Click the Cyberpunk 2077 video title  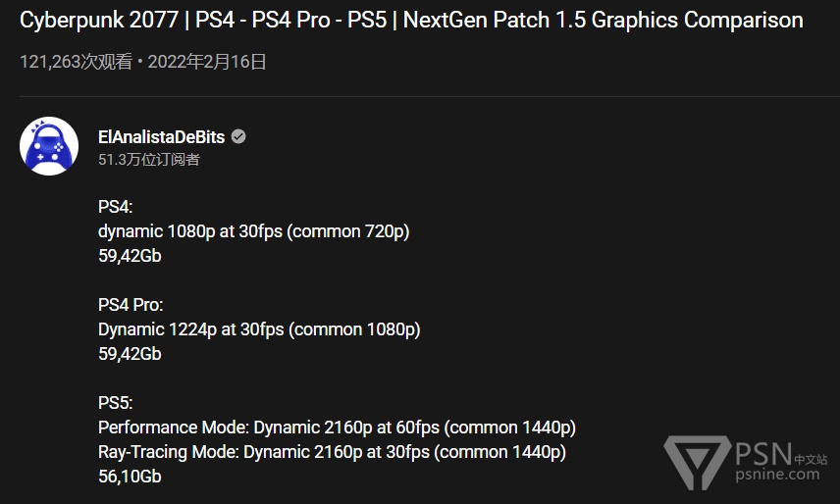coord(411,21)
